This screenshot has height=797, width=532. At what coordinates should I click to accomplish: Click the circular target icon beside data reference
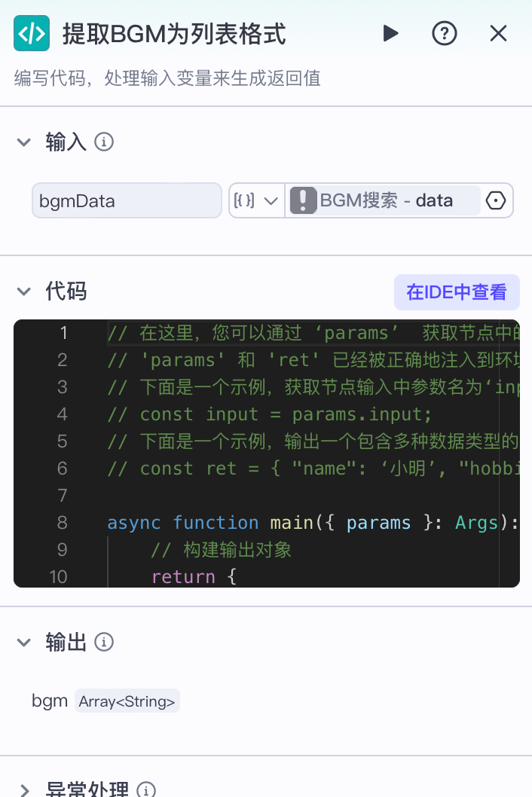click(x=495, y=200)
